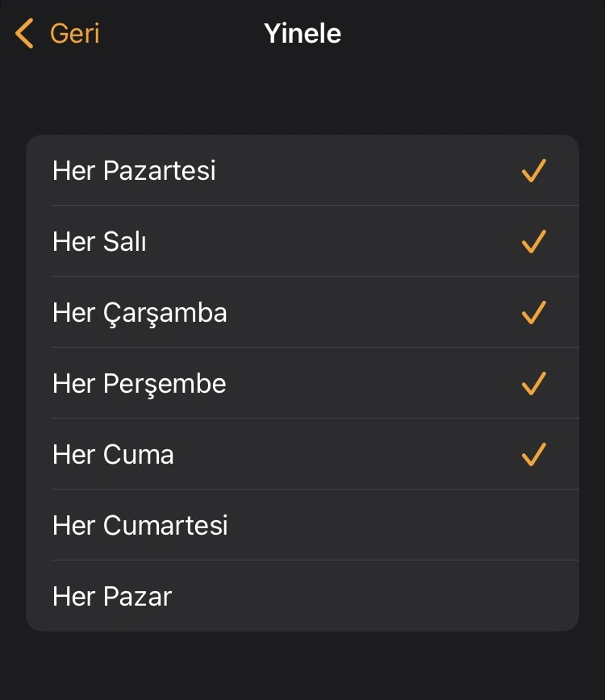Click empty checkmark spot in Cumartesi row
Screen dimensions: 605x700
533,525
